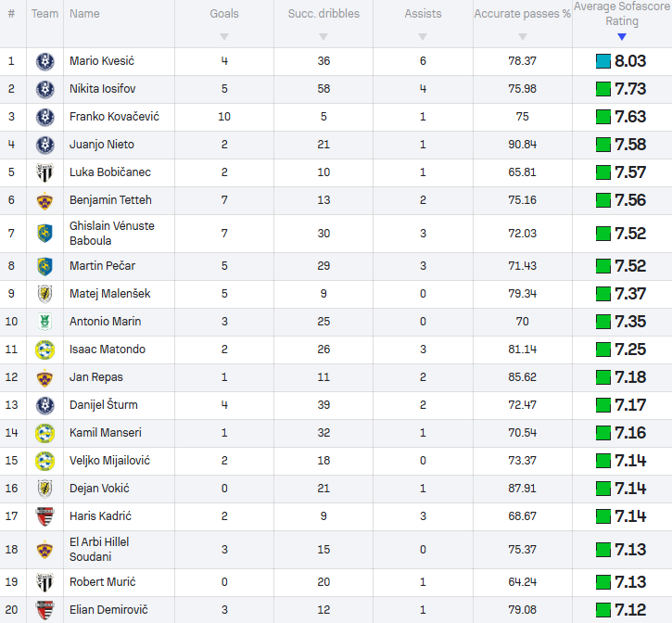Toggle Average Sofascore Rating sort arrow
This screenshot has width=672, height=623.
(622, 37)
